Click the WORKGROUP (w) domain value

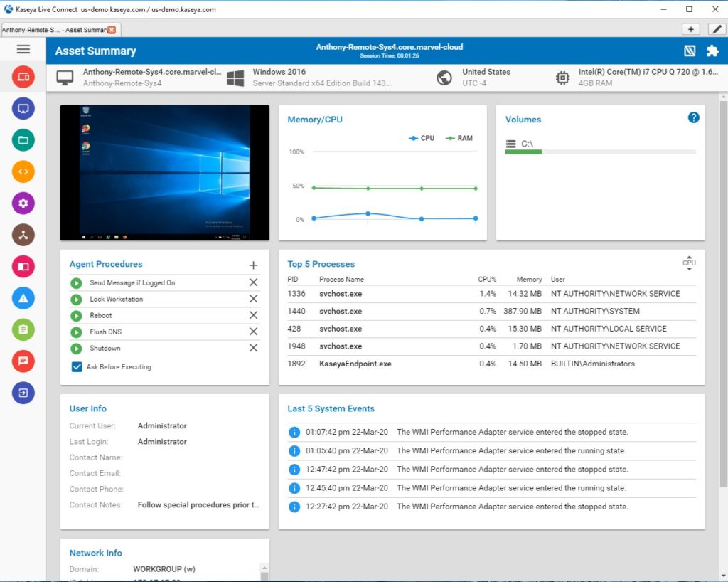164,569
